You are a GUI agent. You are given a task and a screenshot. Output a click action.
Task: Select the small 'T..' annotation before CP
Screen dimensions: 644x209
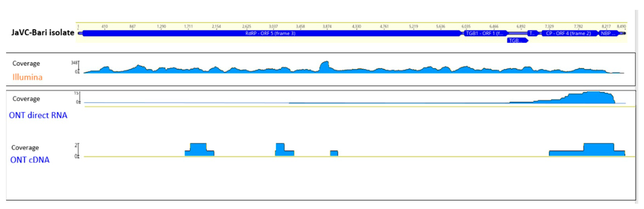click(532, 33)
